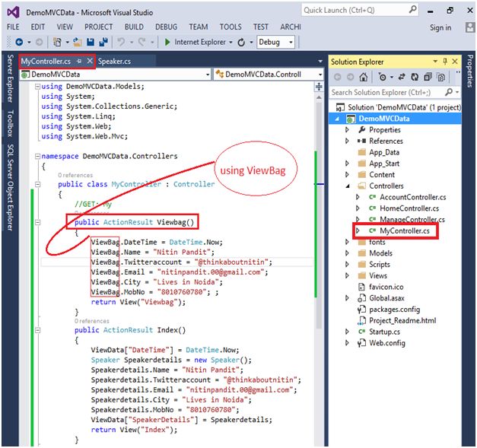Toggle the pin on the MyController.cs tab
Screen dimensions: 477x448
point(79,61)
